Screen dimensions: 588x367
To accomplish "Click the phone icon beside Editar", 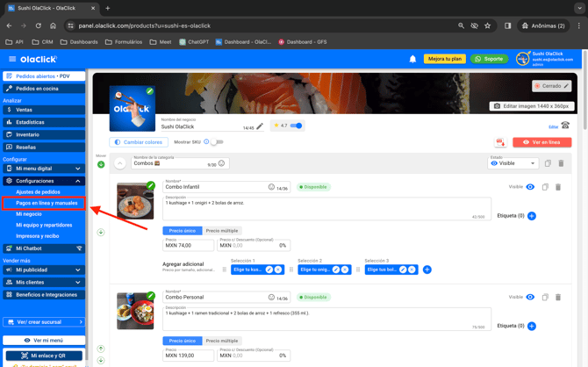I will click(x=565, y=126).
